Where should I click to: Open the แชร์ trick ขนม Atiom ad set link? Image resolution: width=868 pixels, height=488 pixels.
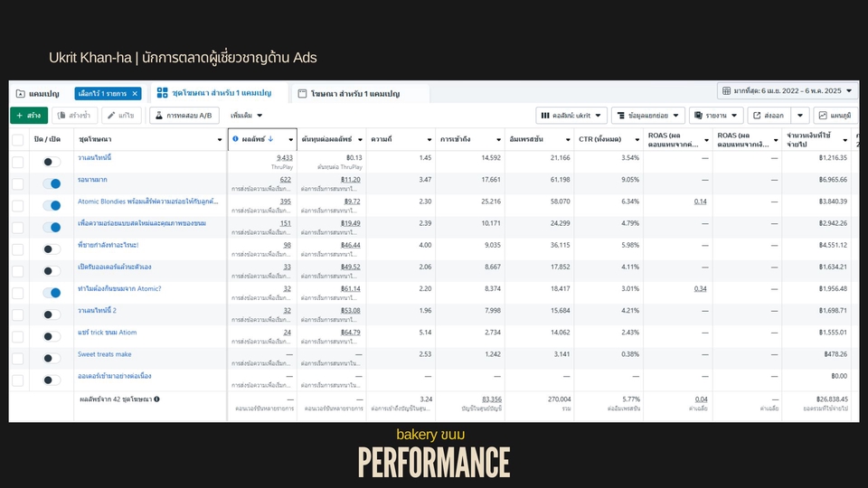click(x=107, y=333)
